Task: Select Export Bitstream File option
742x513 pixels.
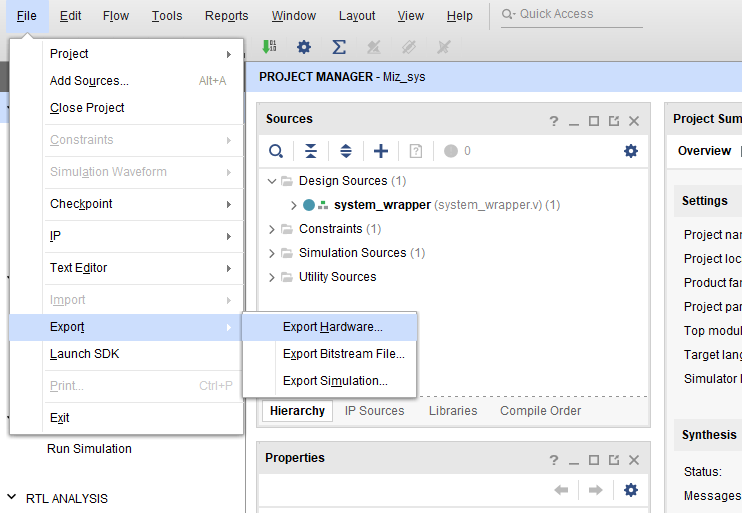Action: tap(330, 354)
